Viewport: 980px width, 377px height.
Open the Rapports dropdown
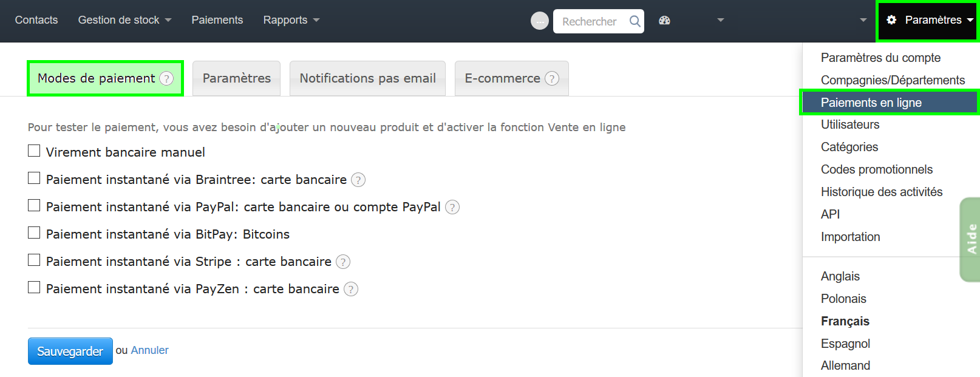pyautogui.click(x=291, y=19)
